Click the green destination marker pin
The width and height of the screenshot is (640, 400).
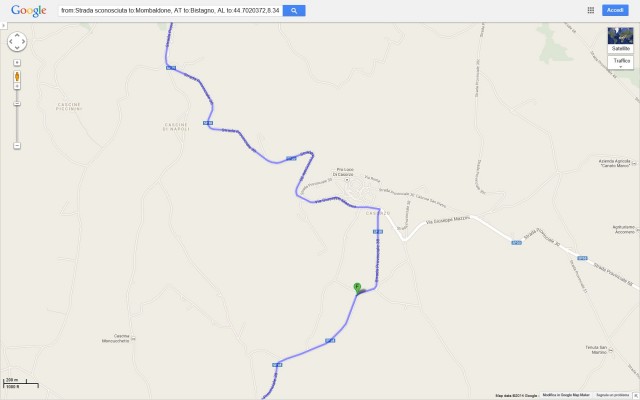point(357,288)
